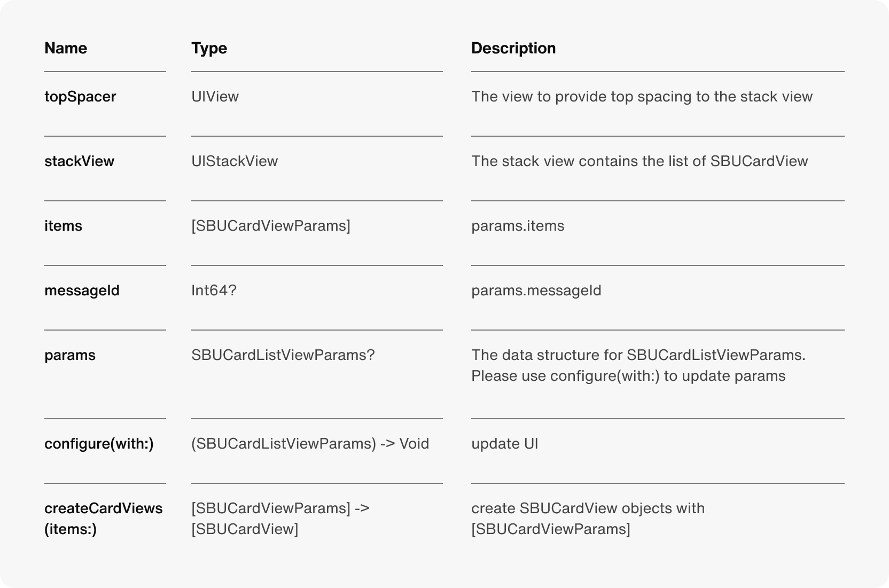Click the messageId property name
Screen dimensions: 889x588
[82, 291]
